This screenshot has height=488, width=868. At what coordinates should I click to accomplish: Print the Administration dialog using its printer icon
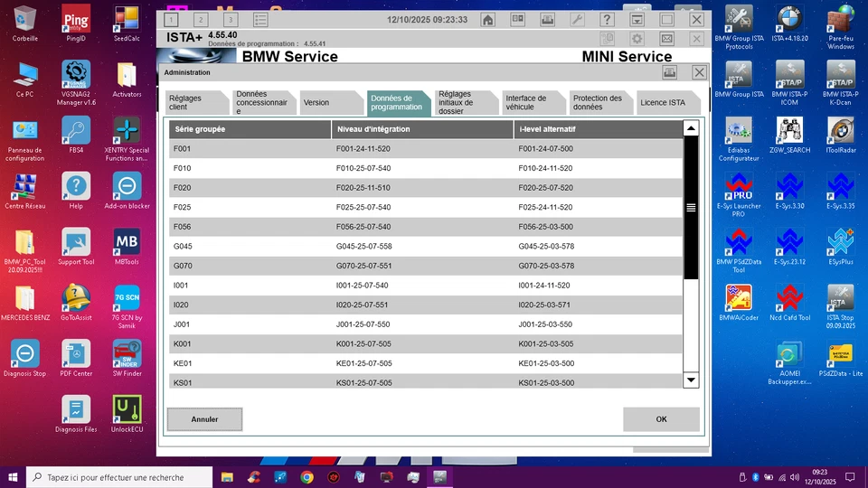pyautogui.click(x=670, y=72)
